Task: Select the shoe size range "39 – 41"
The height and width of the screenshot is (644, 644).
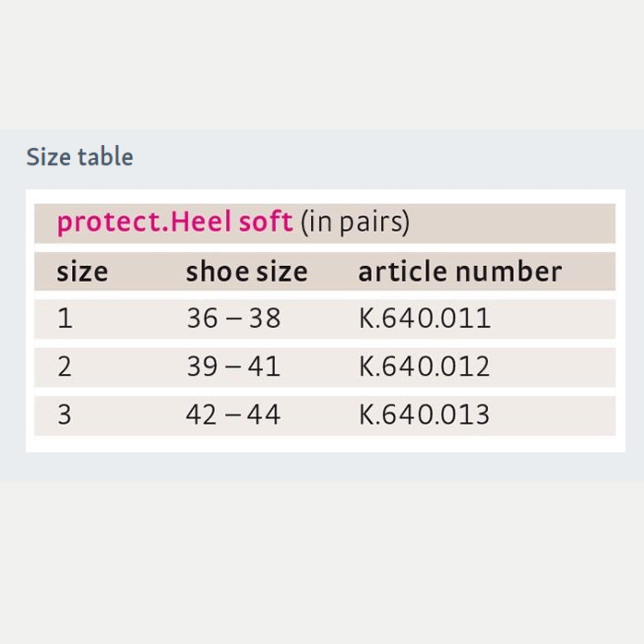Action: pyautogui.click(x=234, y=367)
